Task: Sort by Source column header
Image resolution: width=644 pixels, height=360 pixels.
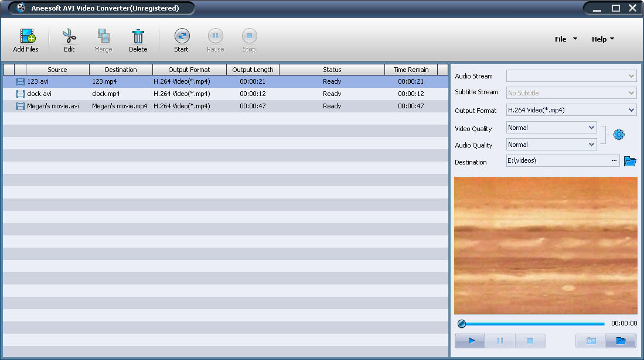Action: 57,70
